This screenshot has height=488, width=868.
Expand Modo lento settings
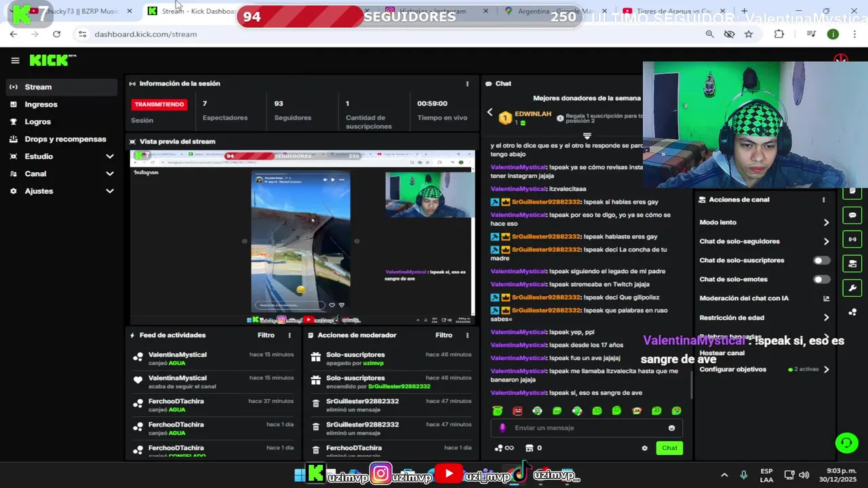tap(826, 222)
